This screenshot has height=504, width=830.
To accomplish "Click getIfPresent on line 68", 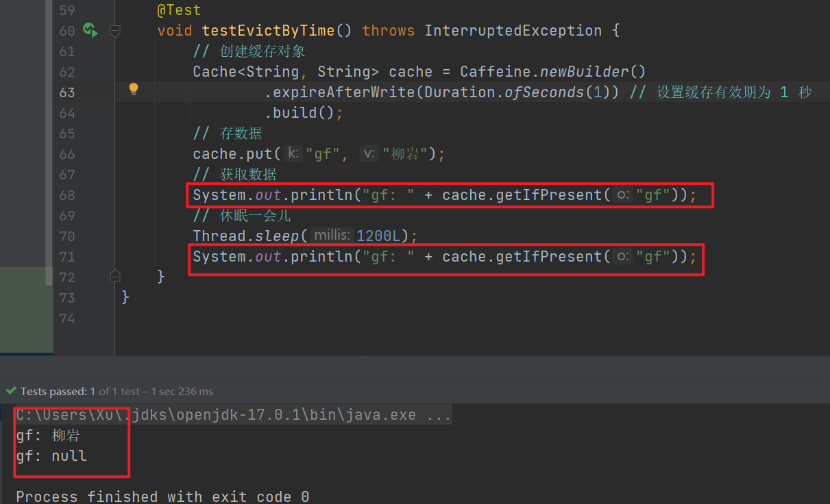I will [550, 195].
